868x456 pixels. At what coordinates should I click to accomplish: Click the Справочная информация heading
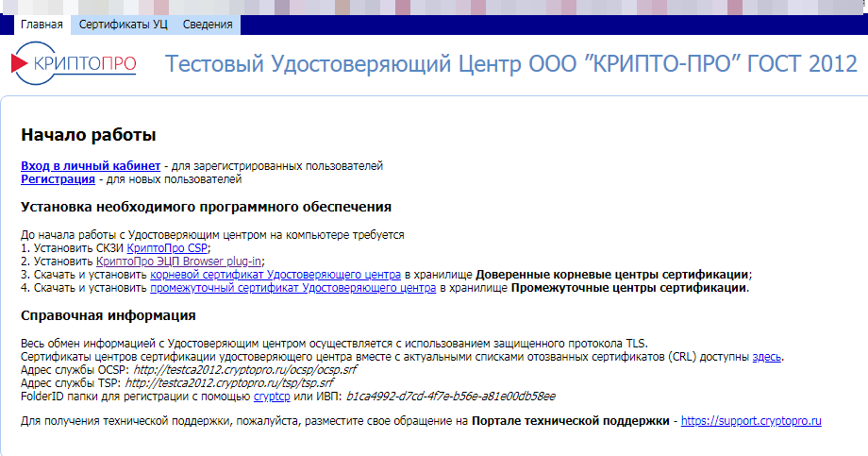[x=108, y=316]
